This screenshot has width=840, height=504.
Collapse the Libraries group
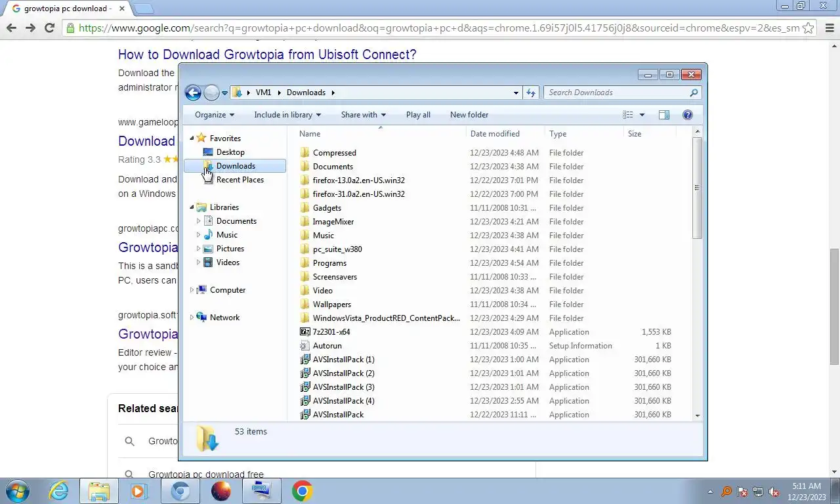192,207
